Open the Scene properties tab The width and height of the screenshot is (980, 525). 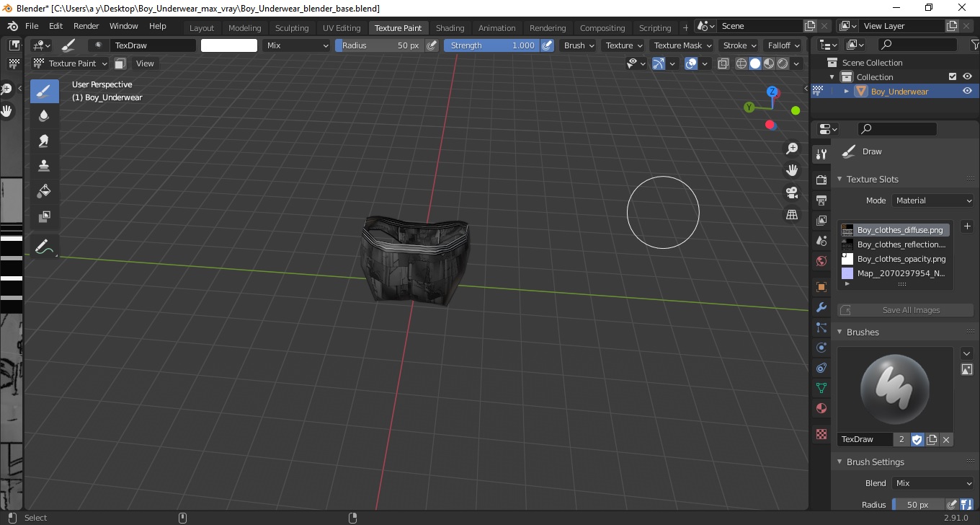pos(821,240)
